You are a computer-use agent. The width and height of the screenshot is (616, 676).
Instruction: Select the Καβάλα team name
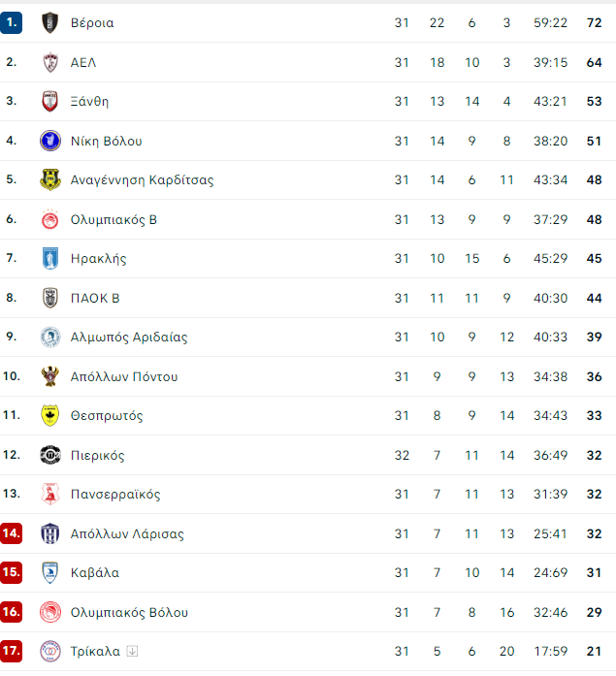pyautogui.click(x=95, y=573)
